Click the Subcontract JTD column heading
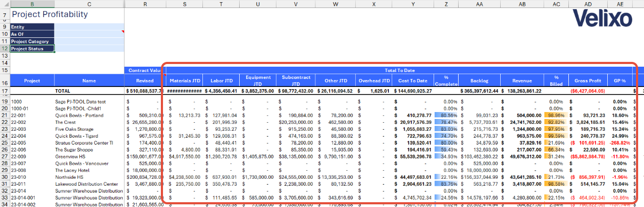The image size is (644, 207). [x=296, y=81]
